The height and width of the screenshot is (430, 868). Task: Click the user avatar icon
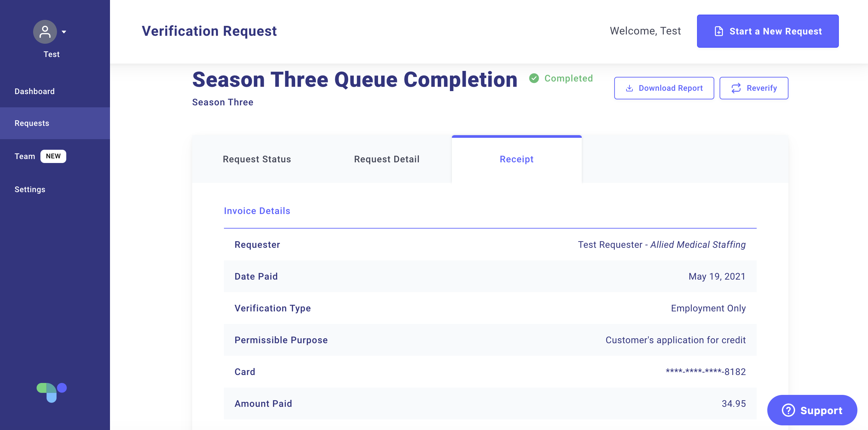45,32
